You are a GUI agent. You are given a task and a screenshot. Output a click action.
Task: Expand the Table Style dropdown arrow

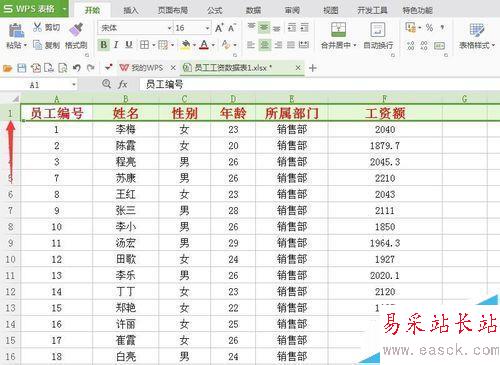493,45
